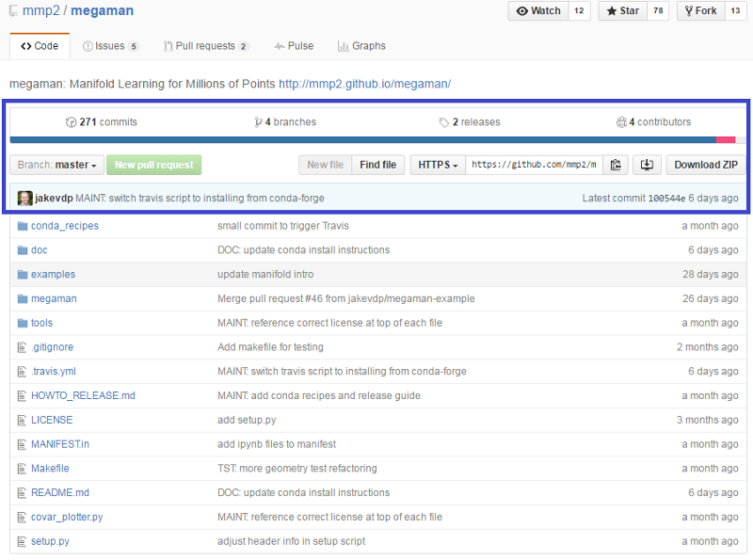Click the README.md file icon
753x560 pixels.
click(22, 493)
